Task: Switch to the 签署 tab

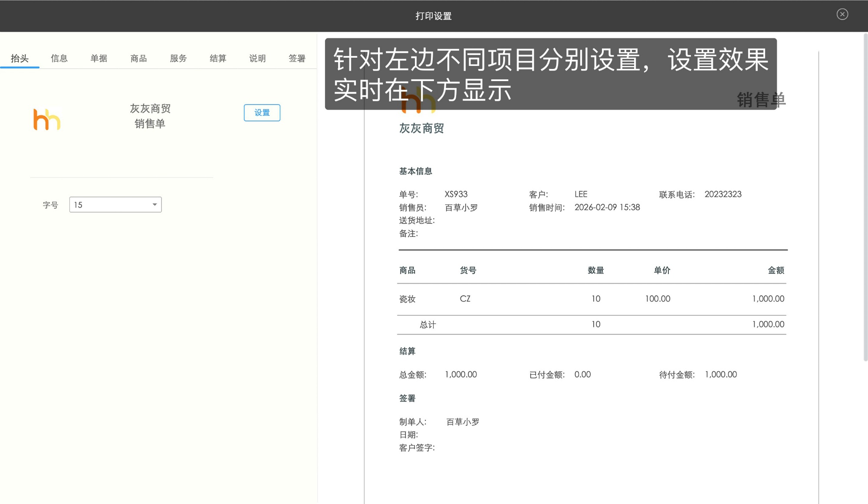Action: tap(297, 58)
